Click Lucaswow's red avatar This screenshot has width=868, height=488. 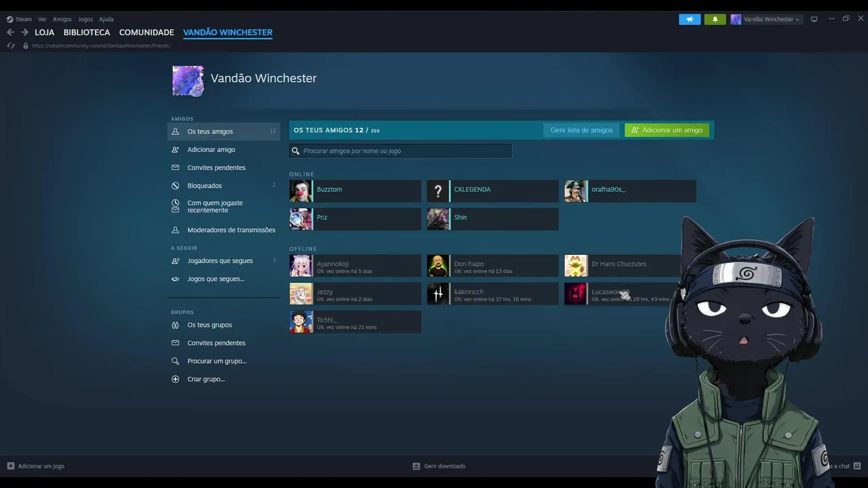pyautogui.click(x=576, y=293)
